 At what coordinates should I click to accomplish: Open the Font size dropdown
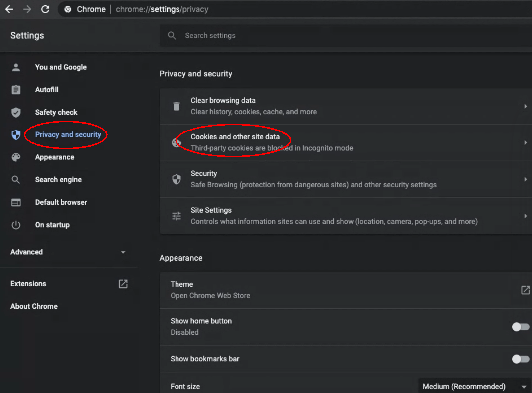pyautogui.click(x=474, y=386)
